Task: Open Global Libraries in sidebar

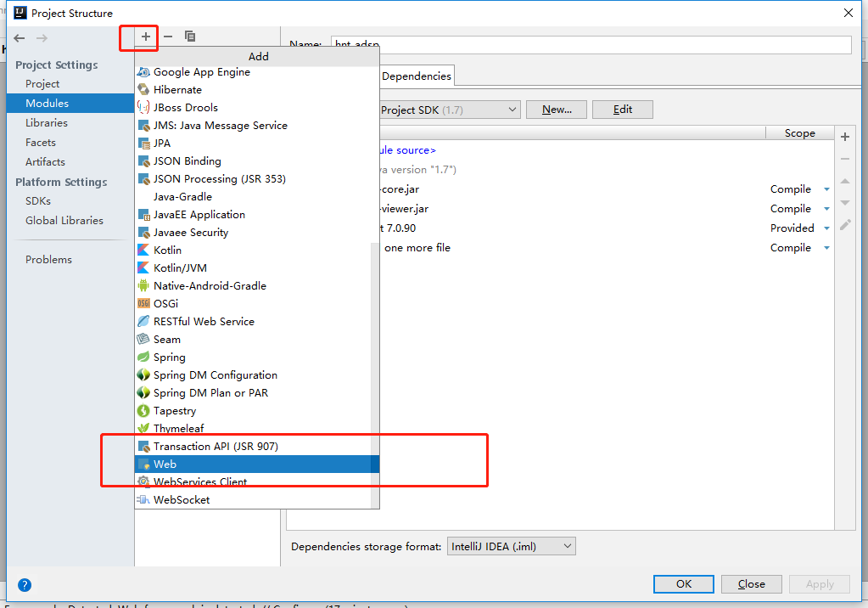Action: [x=70, y=221]
